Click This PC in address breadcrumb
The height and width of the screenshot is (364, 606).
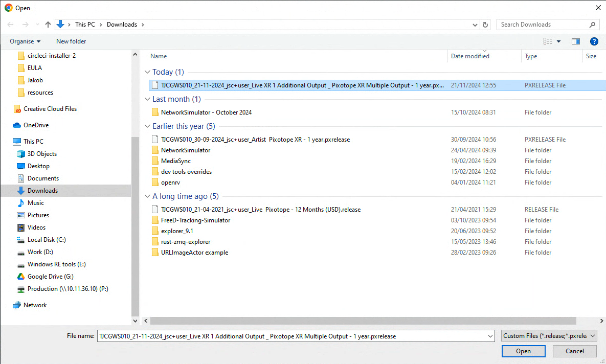point(85,25)
